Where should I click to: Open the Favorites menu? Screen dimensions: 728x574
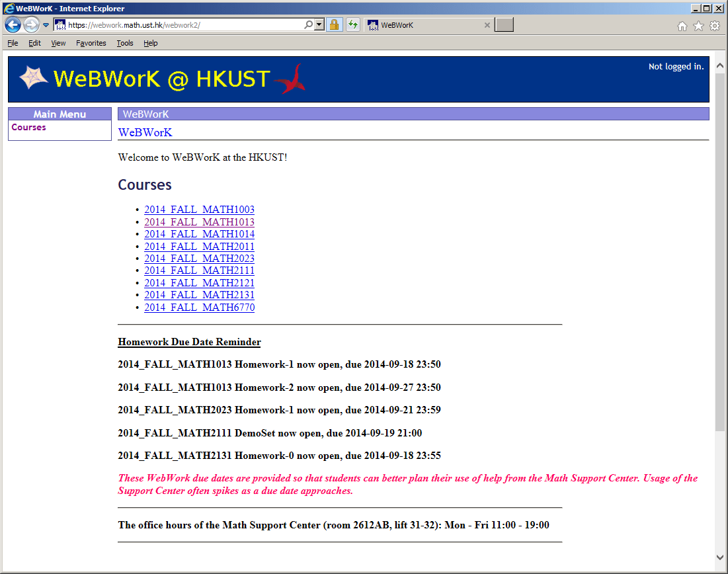pos(91,43)
